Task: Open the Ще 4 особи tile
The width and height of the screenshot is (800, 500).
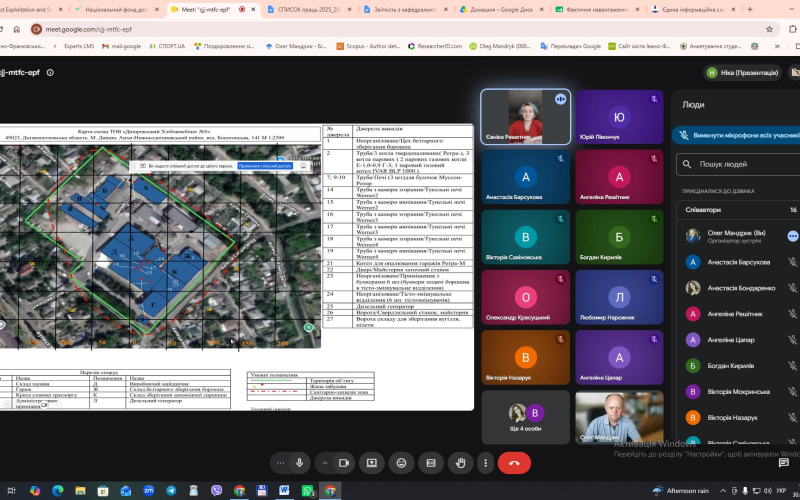Action: pyautogui.click(x=526, y=417)
